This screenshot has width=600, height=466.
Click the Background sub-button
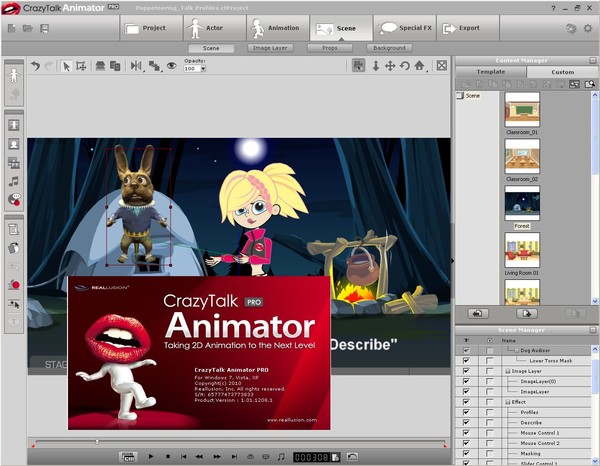pos(389,48)
